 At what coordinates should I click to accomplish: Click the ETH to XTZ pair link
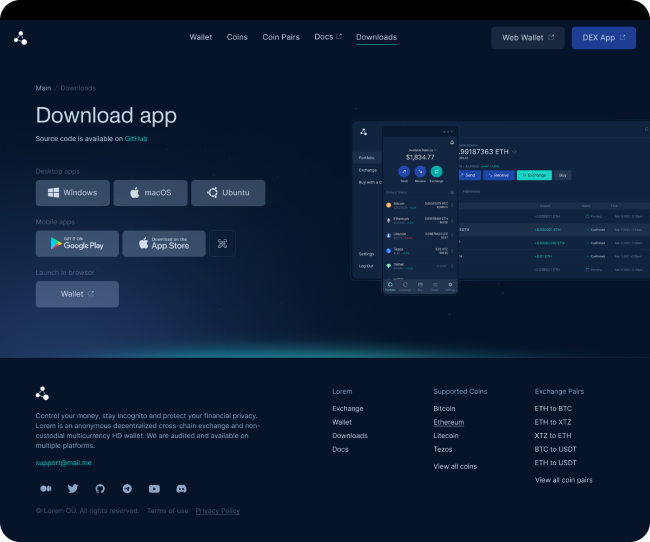(x=553, y=422)
